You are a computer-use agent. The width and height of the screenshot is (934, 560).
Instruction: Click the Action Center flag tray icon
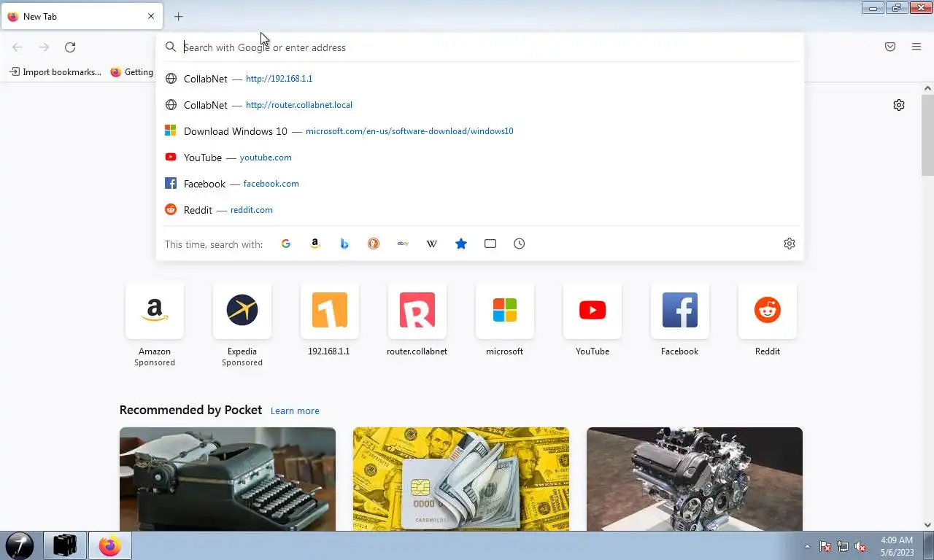[825, 546]
